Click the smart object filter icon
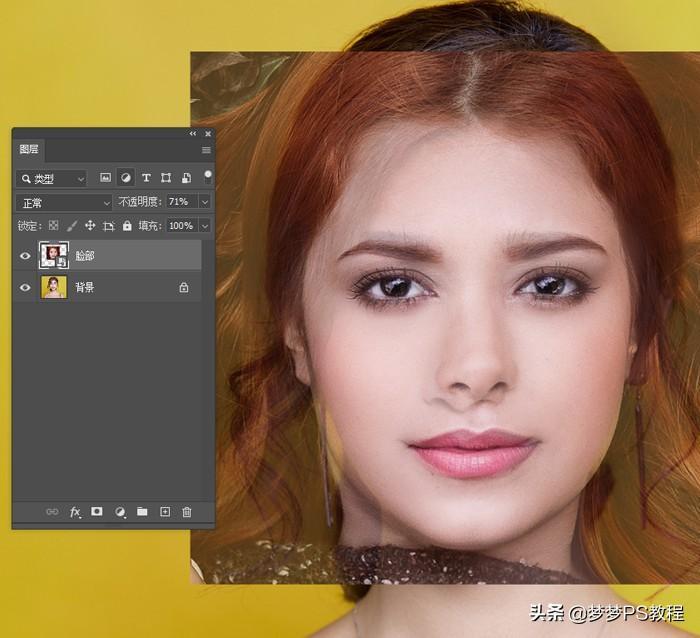This screenshot has width=700, height=638. click(186, 178)
